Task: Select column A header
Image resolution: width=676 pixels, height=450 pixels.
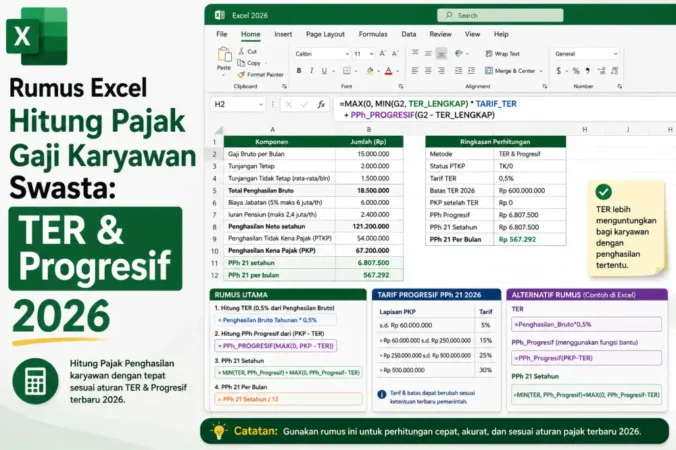Action: click(272, 129)
